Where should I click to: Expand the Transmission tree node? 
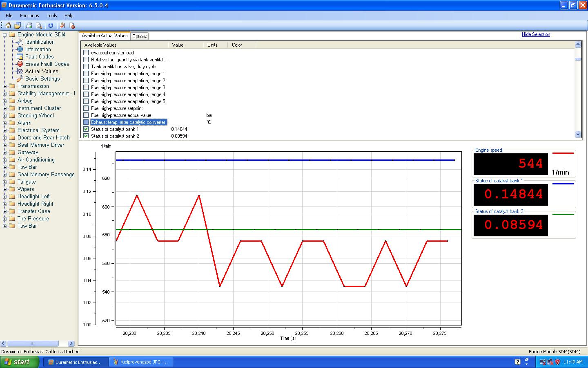click(x=5, y=86)
